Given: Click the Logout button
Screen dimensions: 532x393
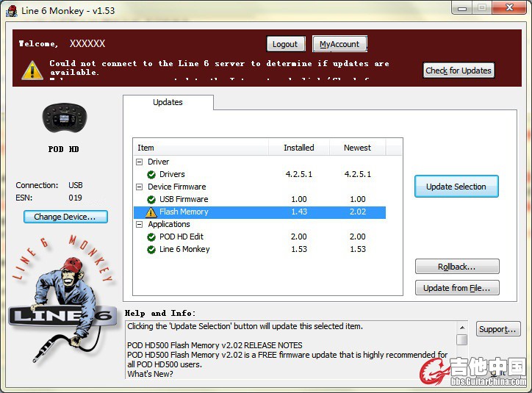Looking at the screenshot, I should coord(286,44).
